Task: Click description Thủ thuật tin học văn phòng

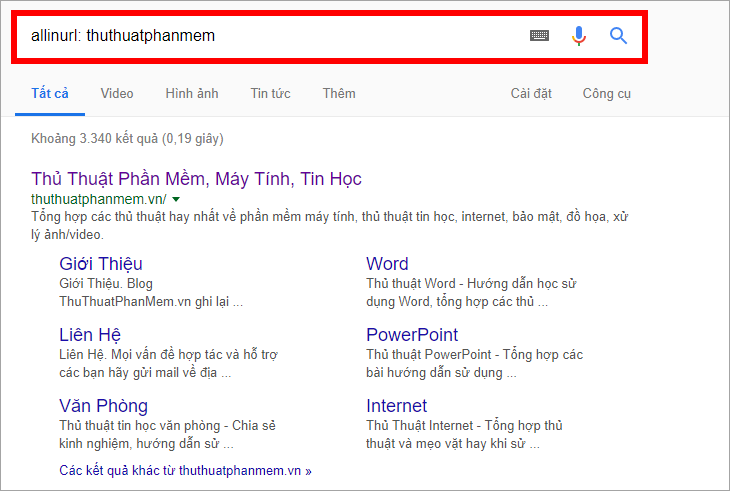Action: pos(167,434)
